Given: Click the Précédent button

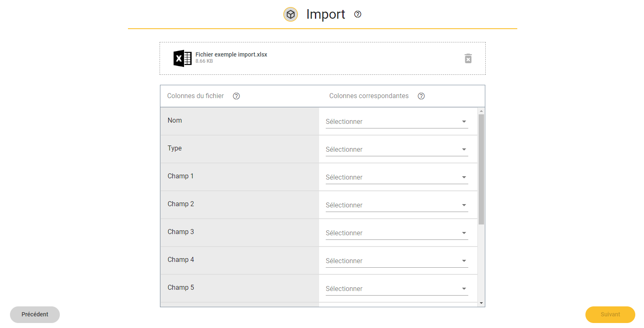Looking at the screenshot, I should [35, 315].
